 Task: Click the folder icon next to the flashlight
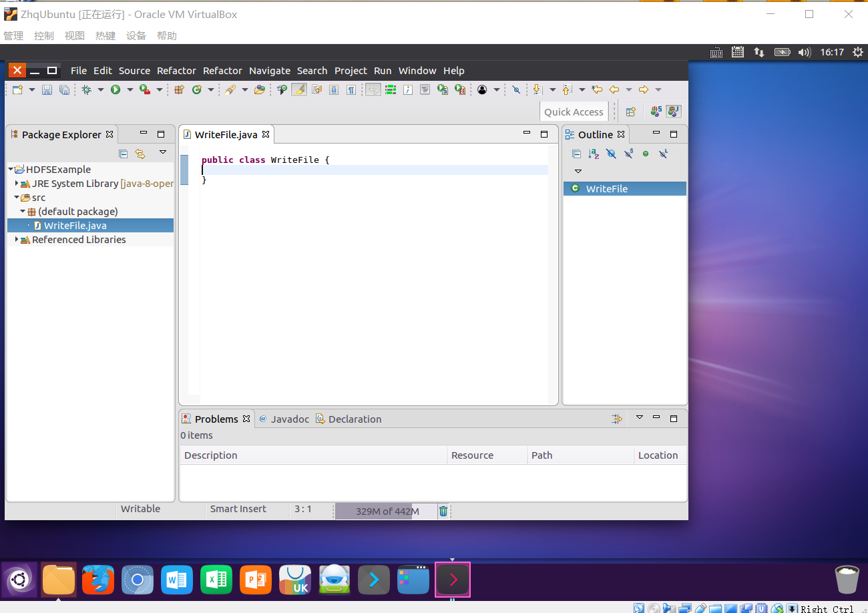click(260, 89)
